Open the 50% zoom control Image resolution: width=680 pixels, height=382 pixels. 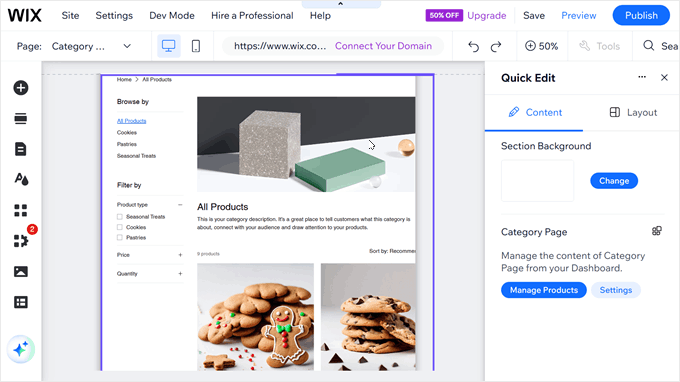541,46
